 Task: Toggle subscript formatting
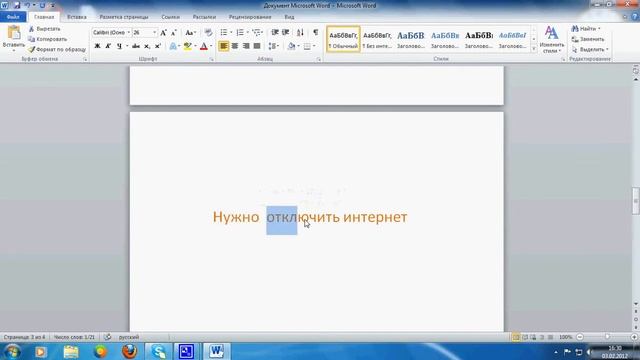(x=147, y=46)
